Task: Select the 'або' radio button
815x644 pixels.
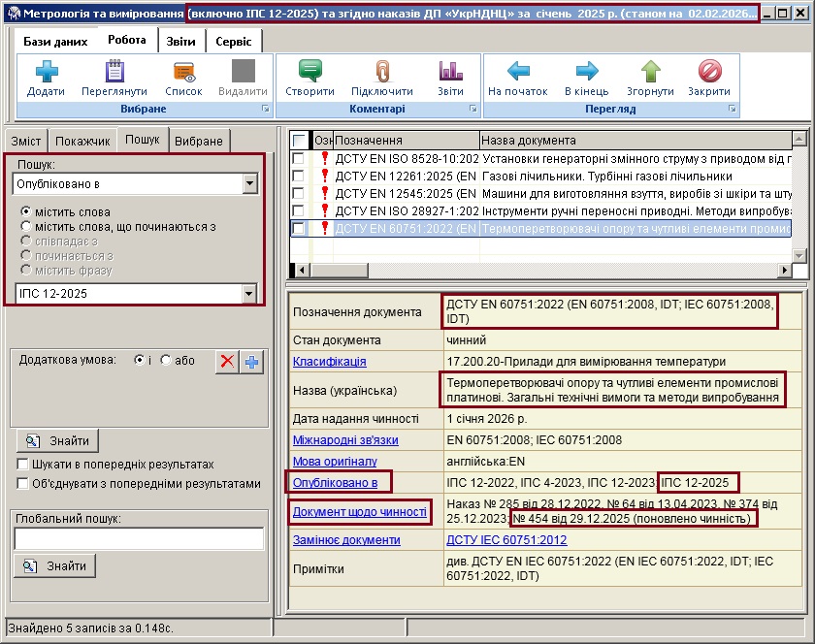Action: pos(166,360)
